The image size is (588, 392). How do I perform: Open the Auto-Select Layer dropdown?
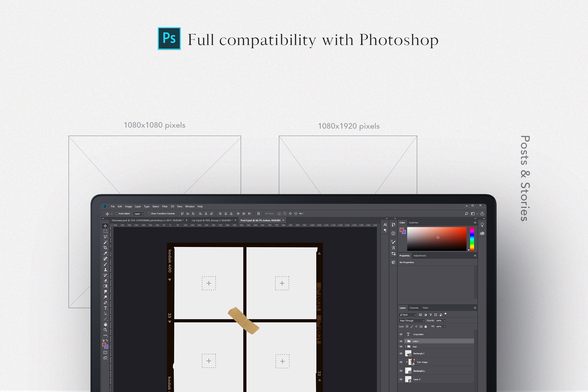[x=139, y=214]
